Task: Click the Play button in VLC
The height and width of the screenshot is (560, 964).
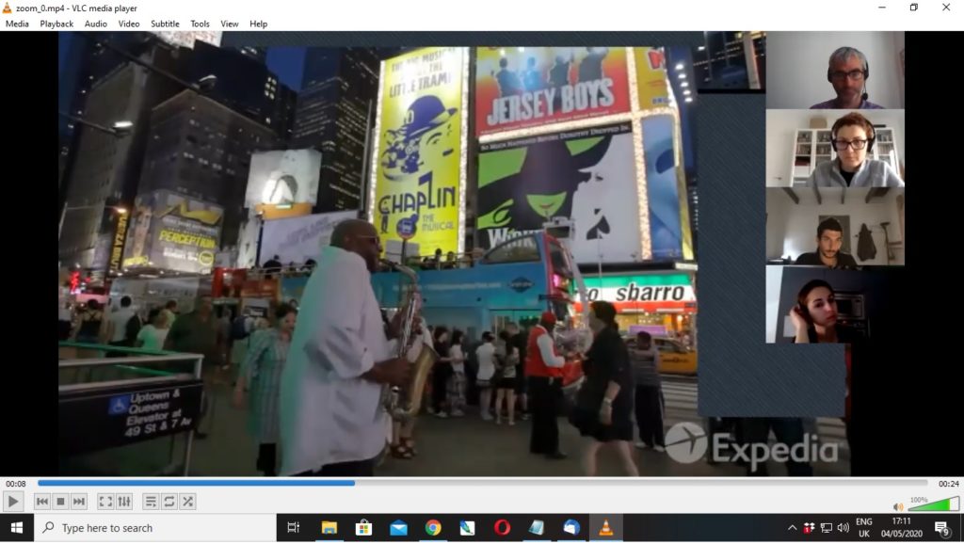Action: (x=13, y=502)
